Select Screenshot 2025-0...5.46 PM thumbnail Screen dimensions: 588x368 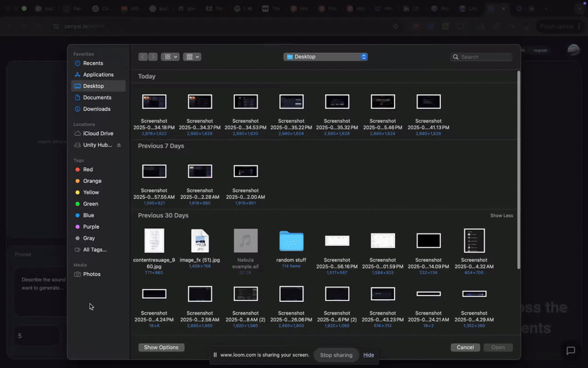tap(383, 101)
